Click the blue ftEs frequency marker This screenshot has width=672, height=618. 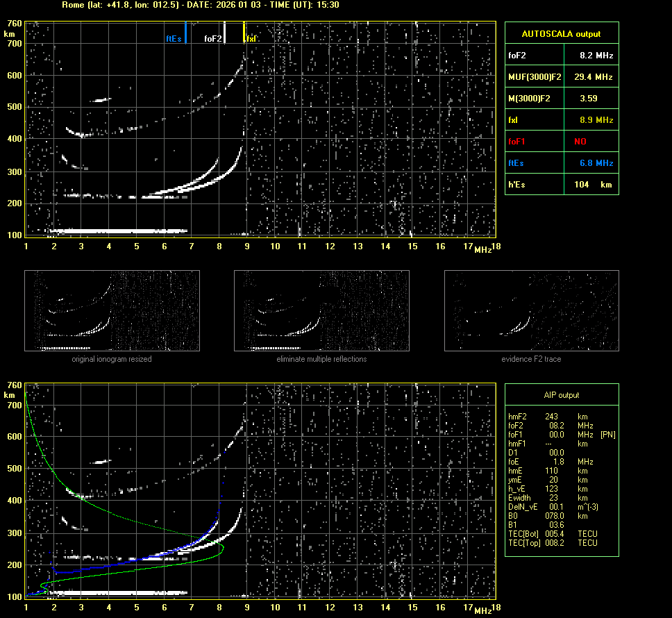click(x=185, y=33)
